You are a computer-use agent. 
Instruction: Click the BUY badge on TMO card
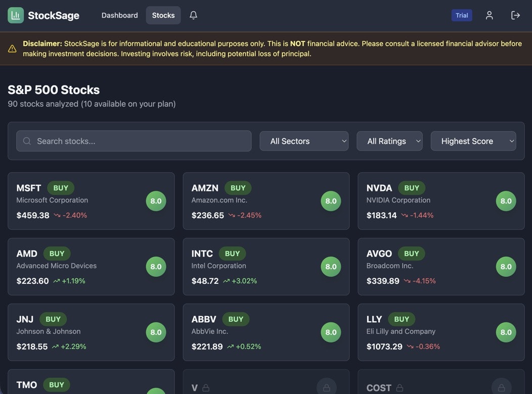pyautogui.click(x=57, y=384)
